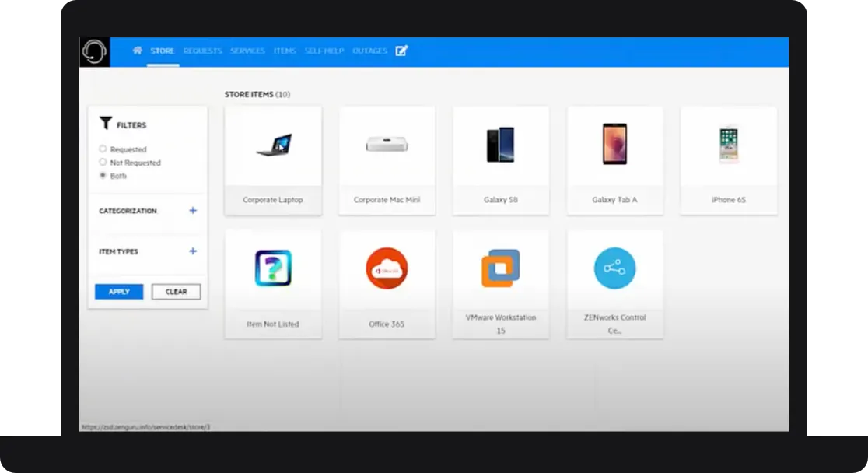Click the iPhone 6S label
The image size is (868, 473).
(729, 200)
